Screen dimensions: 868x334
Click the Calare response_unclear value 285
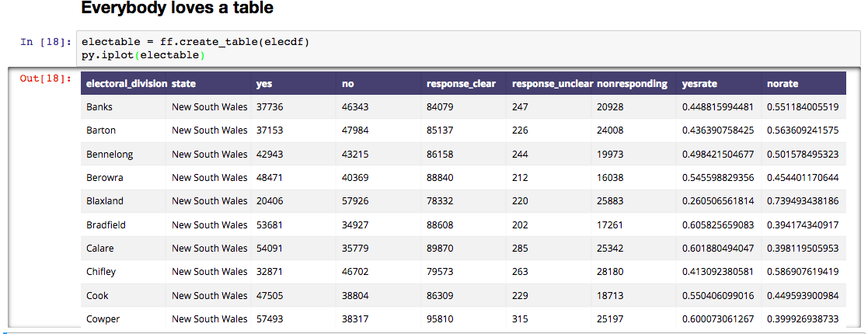point(520,249)
